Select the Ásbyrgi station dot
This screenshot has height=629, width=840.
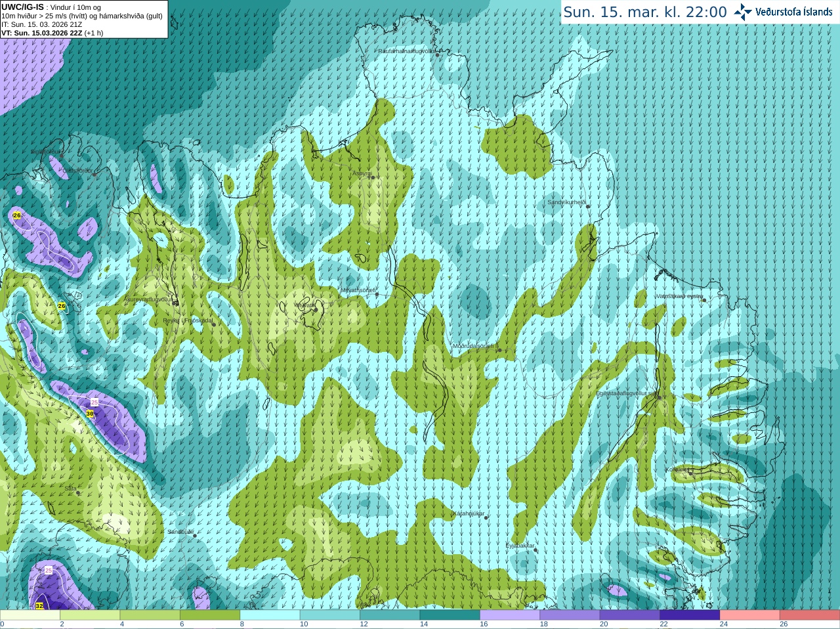tap(372, 177)
